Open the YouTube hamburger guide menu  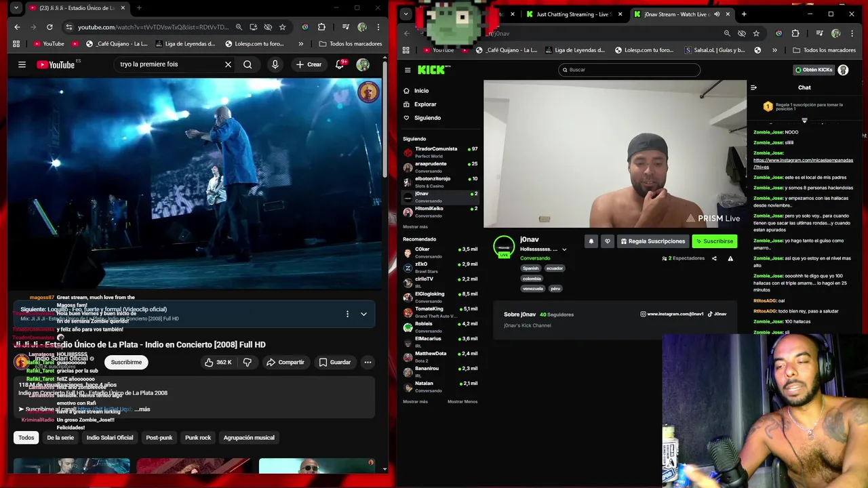22,64
